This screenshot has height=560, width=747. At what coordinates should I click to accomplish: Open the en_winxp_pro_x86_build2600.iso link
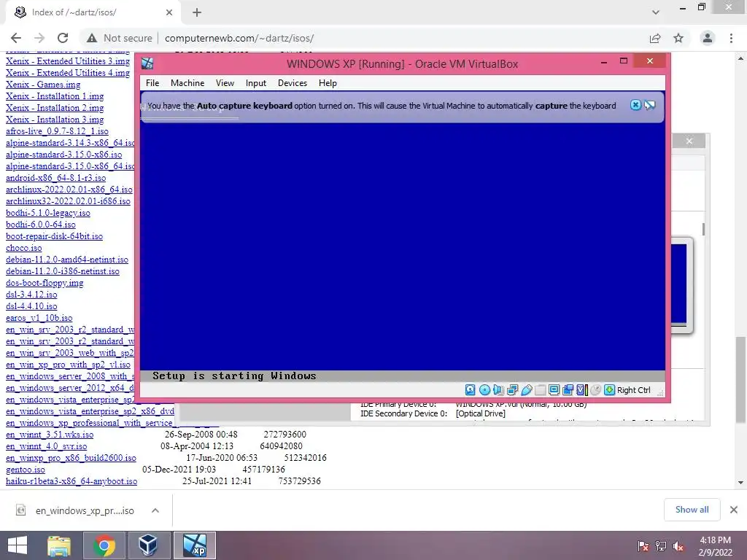pyautogui.click(x=71, y=458)
